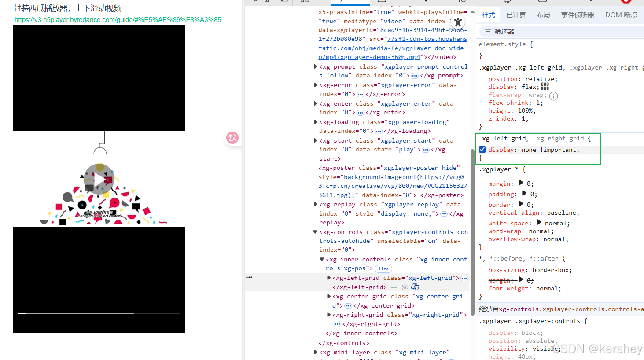Click the 'overflow-wrap: normal' declaration
Image resolution: width=644 pixels, height=360 pixels.
pyautogui.click(x=528, y=239)
